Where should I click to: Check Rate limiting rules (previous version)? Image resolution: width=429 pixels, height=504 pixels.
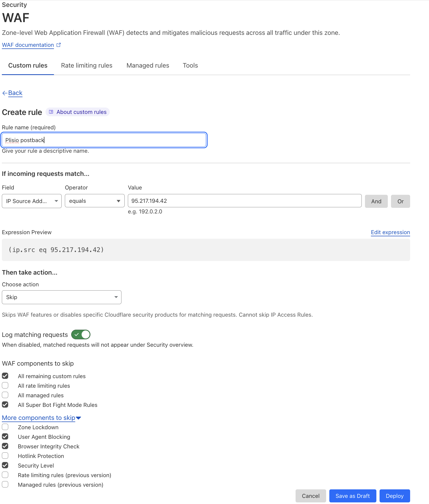pyautogui.click(x=5, y=475)
